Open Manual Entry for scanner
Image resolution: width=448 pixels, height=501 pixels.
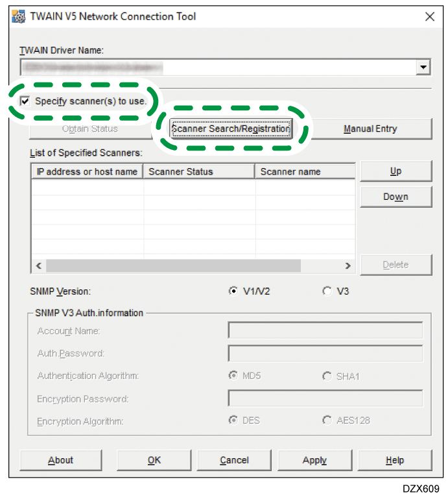coord(370,128)
